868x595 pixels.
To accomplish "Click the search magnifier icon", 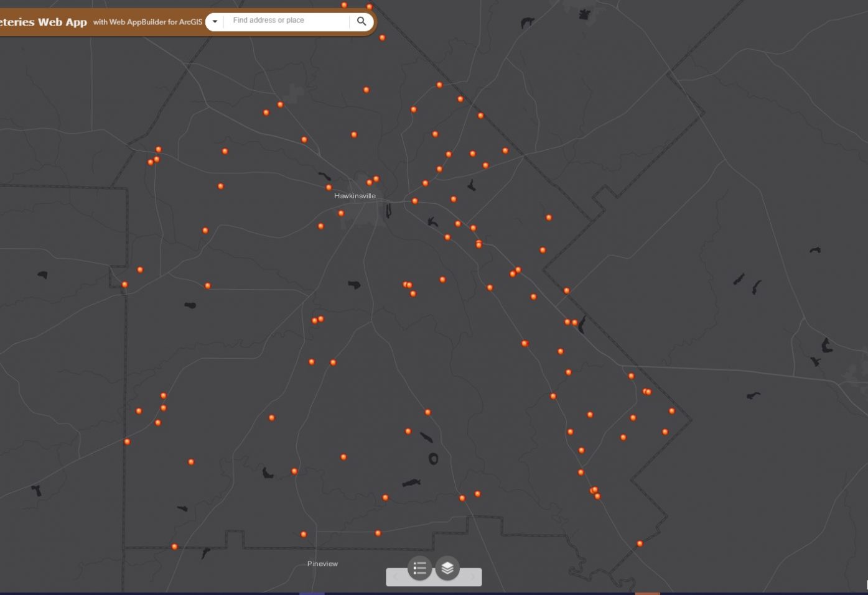I will [x=362, y=21].
